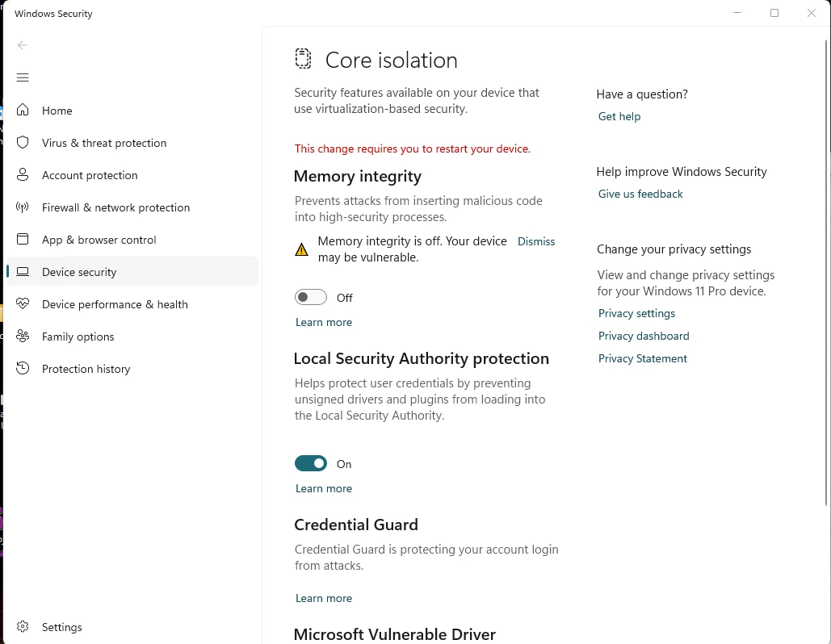Click the Credential Guard heading
This screenshot has height=644, width=831.
[356, 525]
